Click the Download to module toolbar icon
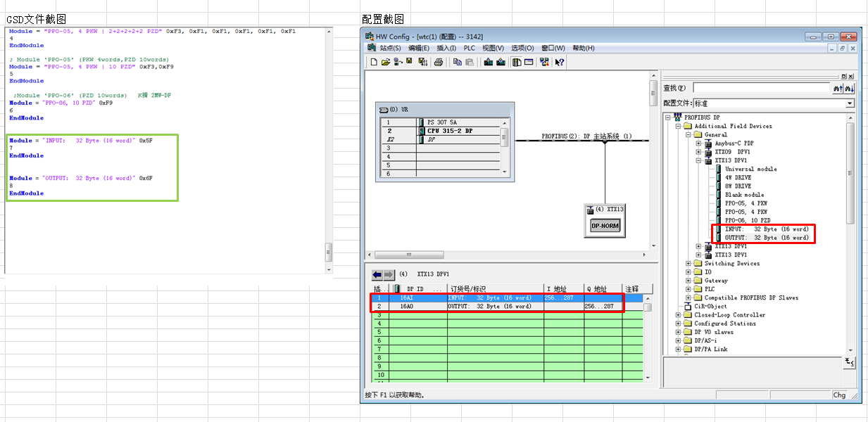 click(489, 62)
